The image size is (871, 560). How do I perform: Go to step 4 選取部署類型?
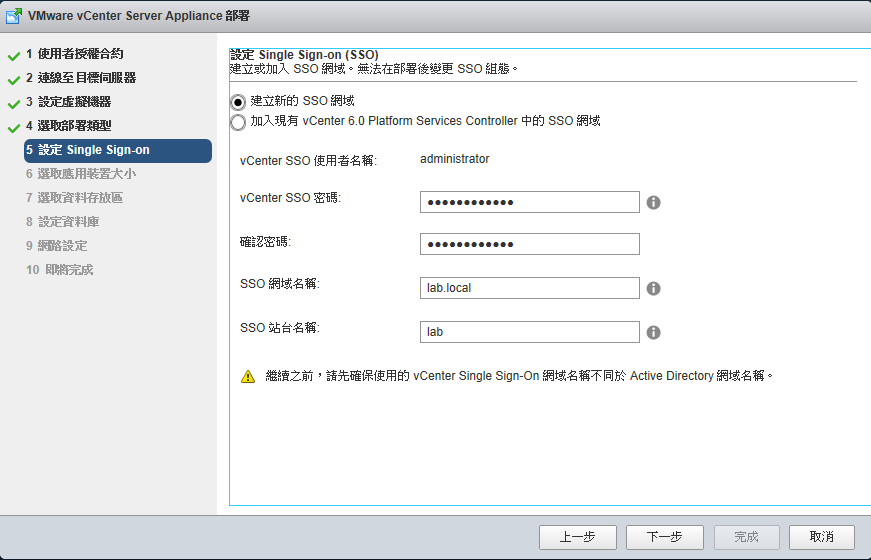(x=68, y=126)
